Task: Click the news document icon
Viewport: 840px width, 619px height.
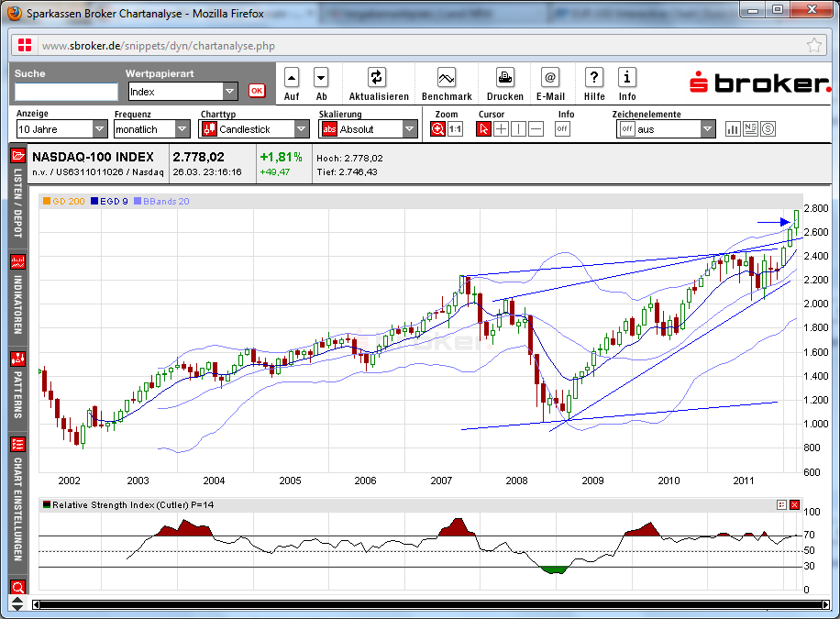Action: point(750,129)
